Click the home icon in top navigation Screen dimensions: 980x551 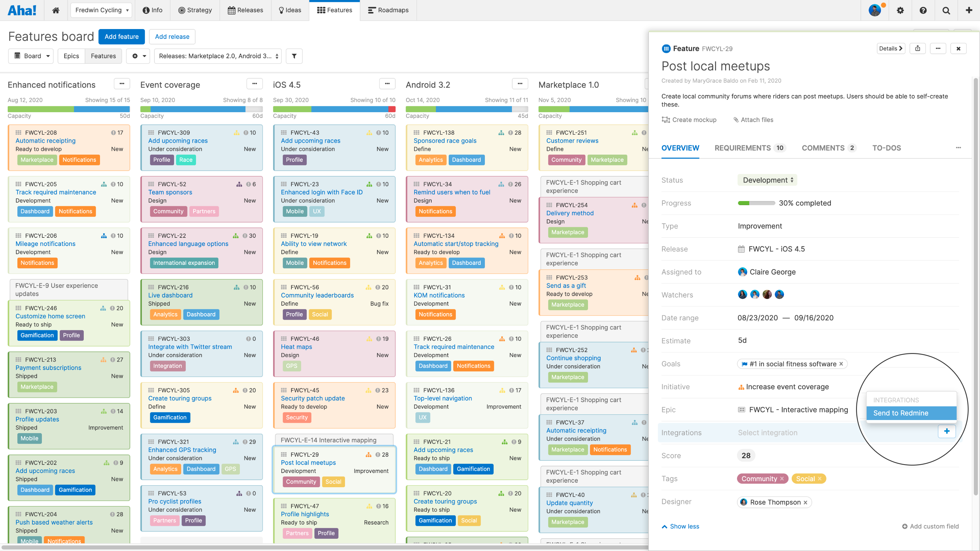click(56, 10)
